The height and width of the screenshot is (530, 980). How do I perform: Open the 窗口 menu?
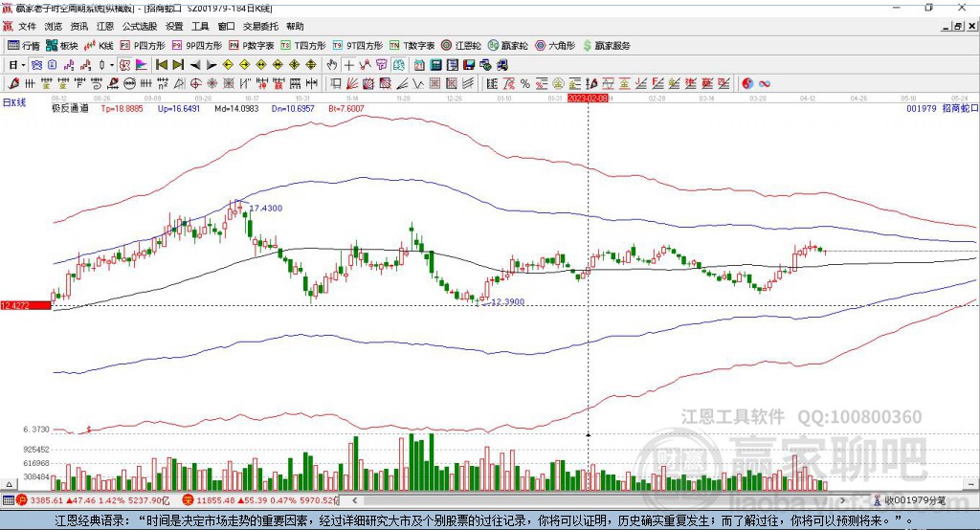coord(226,26)
